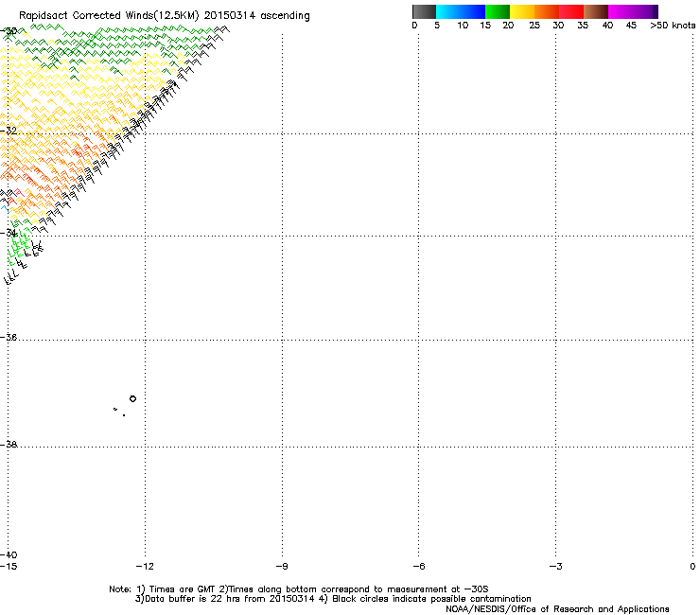
Task: Click the red 30-35 knots color segment
Action: pyautogui.click(x=571, y=11)
